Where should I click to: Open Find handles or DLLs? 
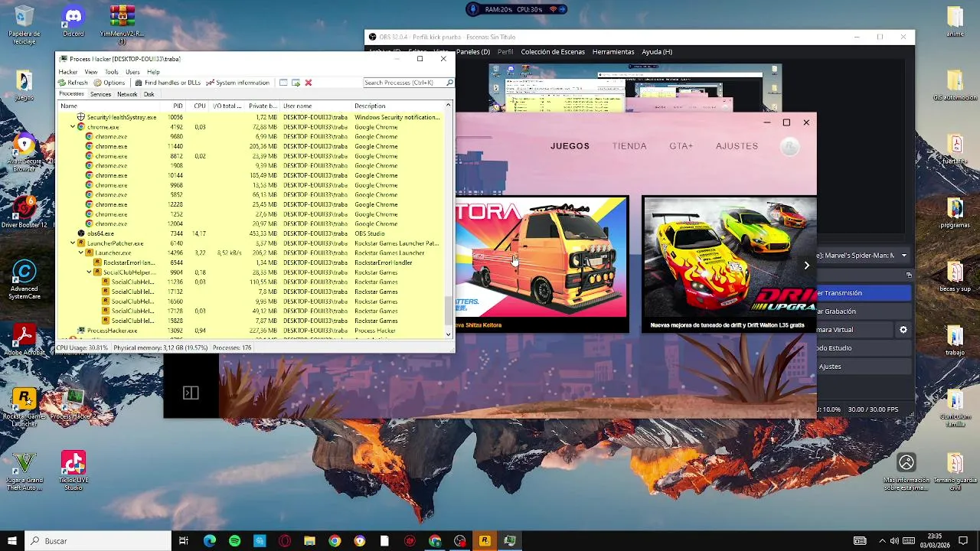167,83
